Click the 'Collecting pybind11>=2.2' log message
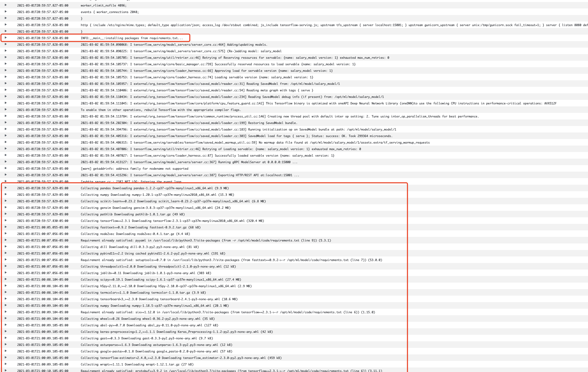Screen dimensions: 588x372 (153, 254)
